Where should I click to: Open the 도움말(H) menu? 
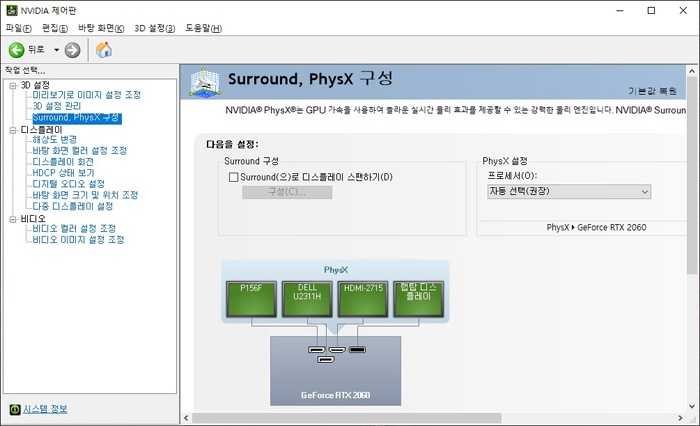tap(204, 28)
